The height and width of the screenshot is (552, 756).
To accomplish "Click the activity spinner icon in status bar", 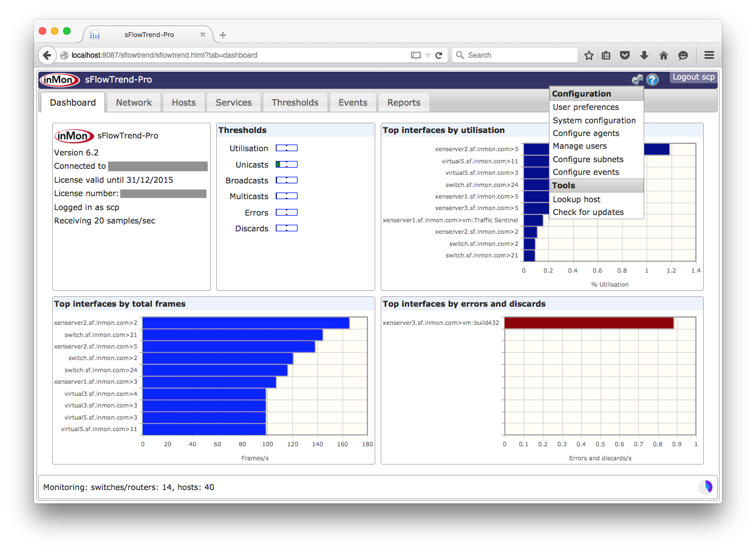I will click(x=706, y=487).
